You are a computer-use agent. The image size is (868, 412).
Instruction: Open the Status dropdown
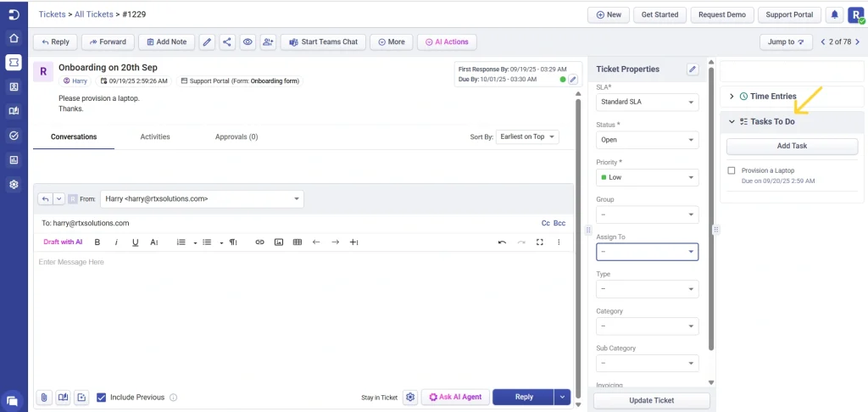point(648,140)
